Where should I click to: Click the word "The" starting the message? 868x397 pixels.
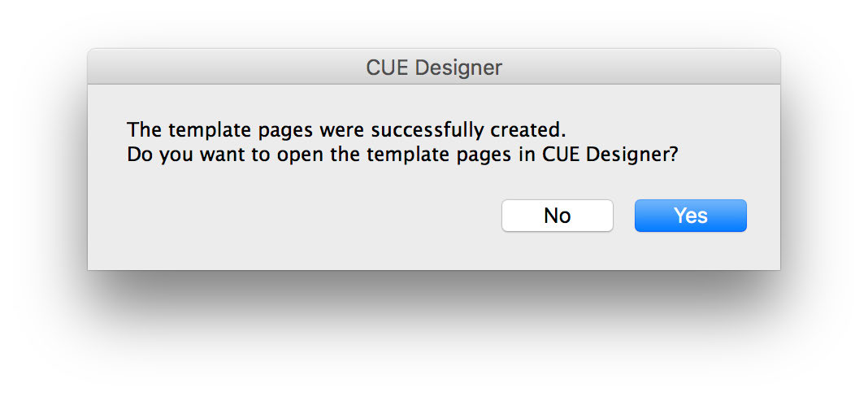pos(141,130)
